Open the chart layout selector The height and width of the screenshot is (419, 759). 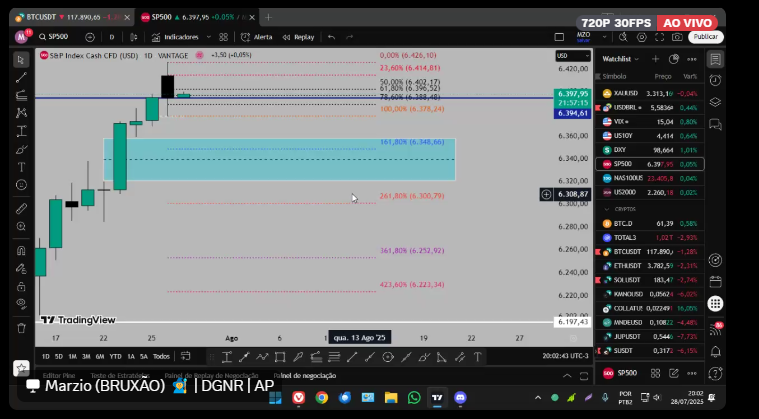(x=559, y=37)
